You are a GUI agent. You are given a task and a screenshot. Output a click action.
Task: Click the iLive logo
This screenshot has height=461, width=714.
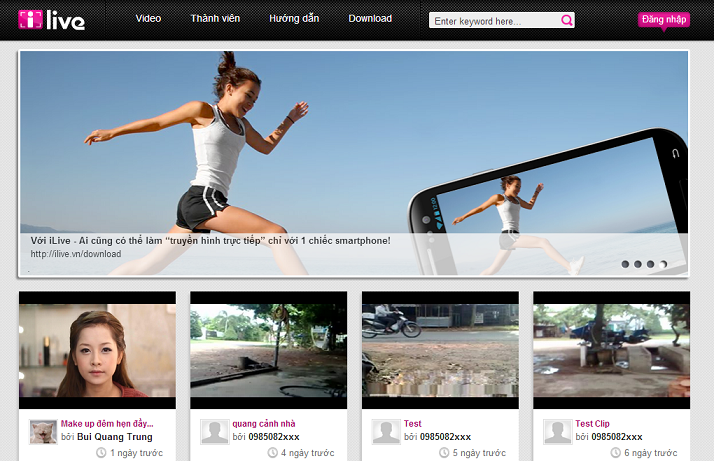coord(51,20)
